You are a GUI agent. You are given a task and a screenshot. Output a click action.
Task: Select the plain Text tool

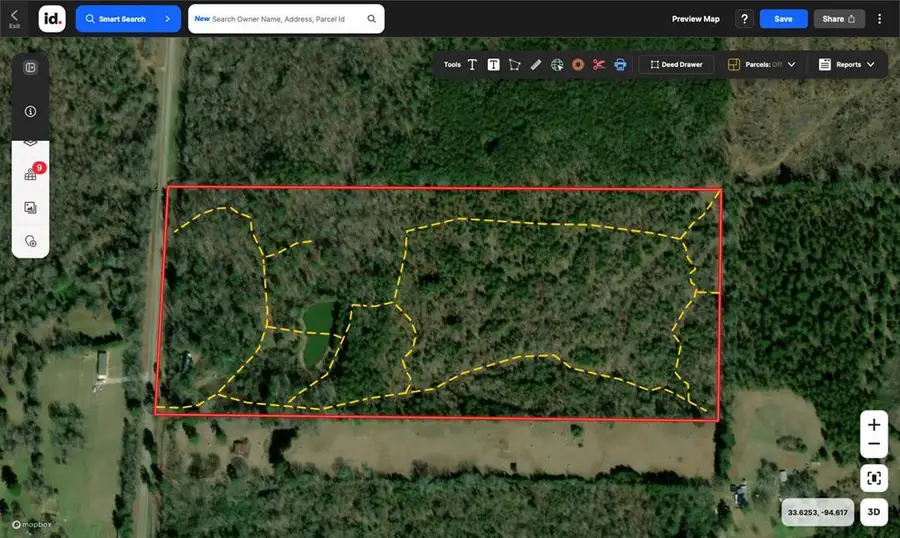click(473, 65)
